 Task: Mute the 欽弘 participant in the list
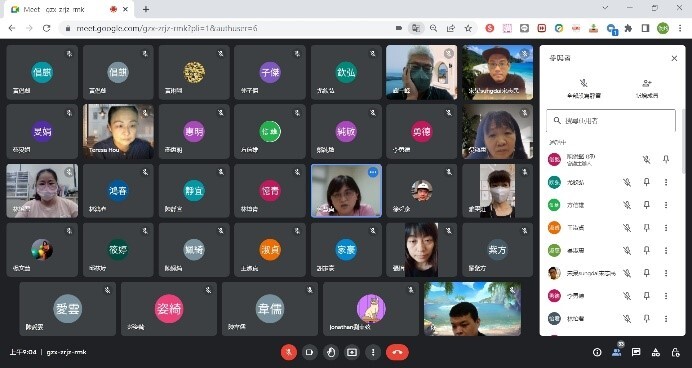(627, 182)
